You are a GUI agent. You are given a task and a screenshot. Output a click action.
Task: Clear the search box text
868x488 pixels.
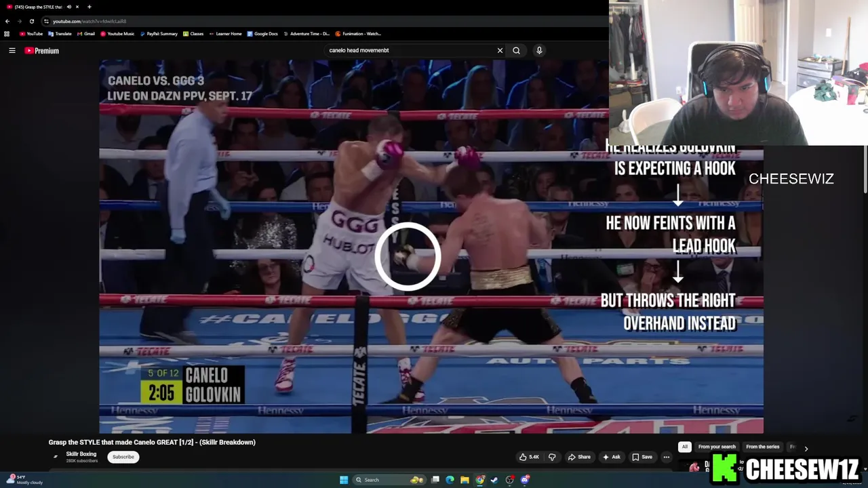coord(500,50)
